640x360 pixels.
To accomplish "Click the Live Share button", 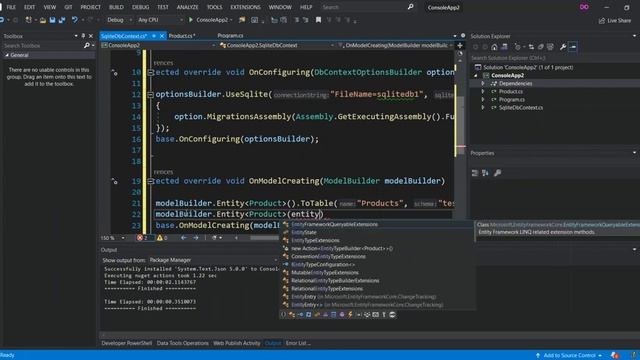I will pos(615,20).
